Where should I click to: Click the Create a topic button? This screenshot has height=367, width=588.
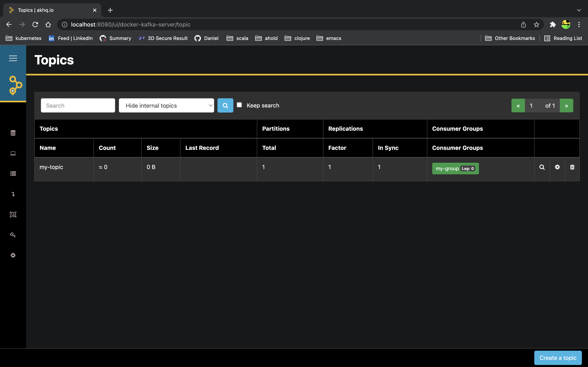pos(558,358)
